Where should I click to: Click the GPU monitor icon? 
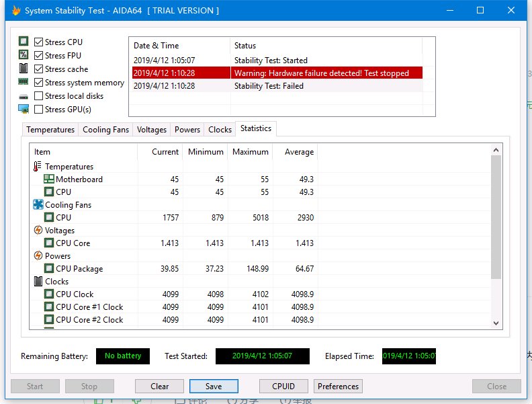click(x=24, y=109)
